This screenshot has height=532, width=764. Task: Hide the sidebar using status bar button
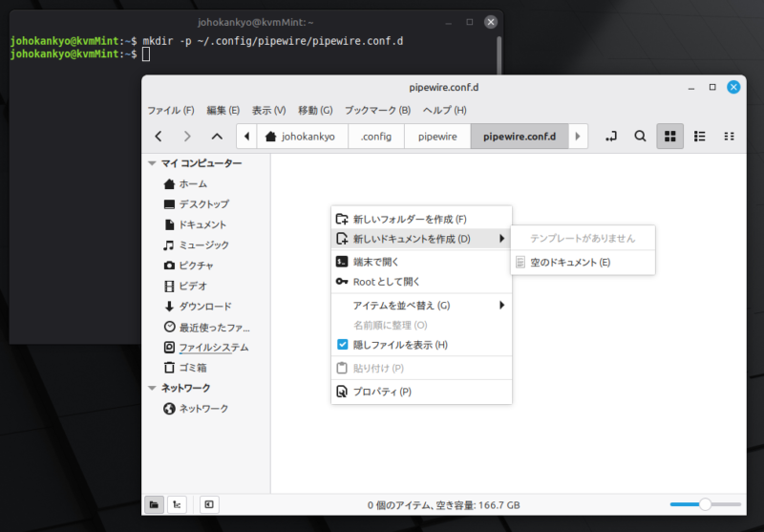207,504
